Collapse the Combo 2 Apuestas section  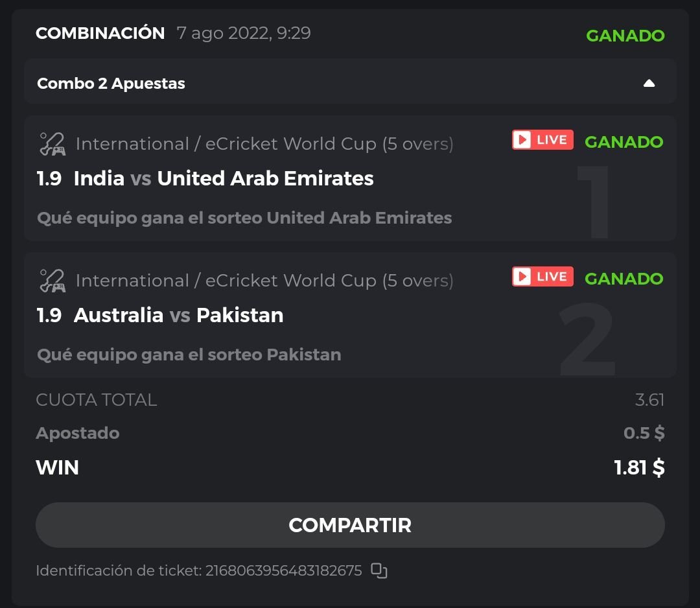coord(649,83)
